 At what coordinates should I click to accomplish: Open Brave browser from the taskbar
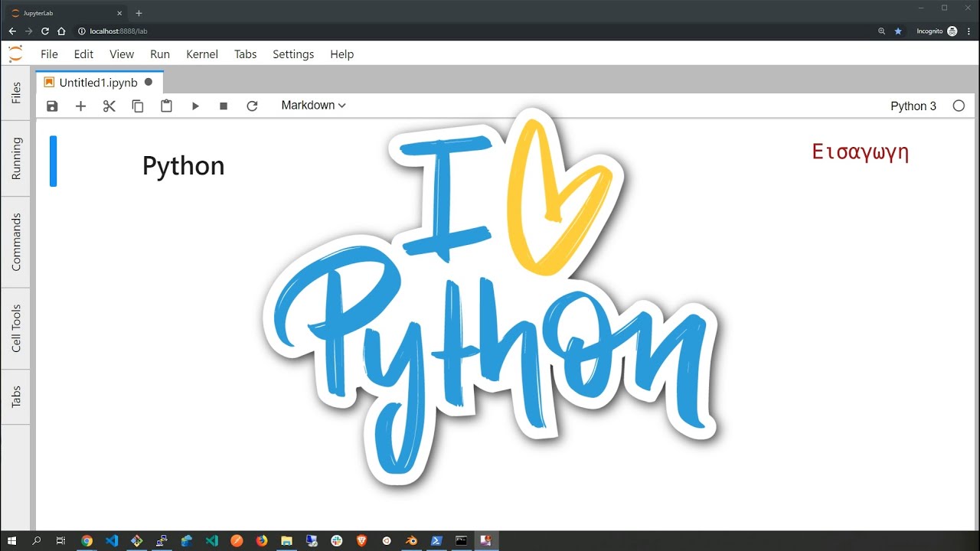click(x=361, y=541)
